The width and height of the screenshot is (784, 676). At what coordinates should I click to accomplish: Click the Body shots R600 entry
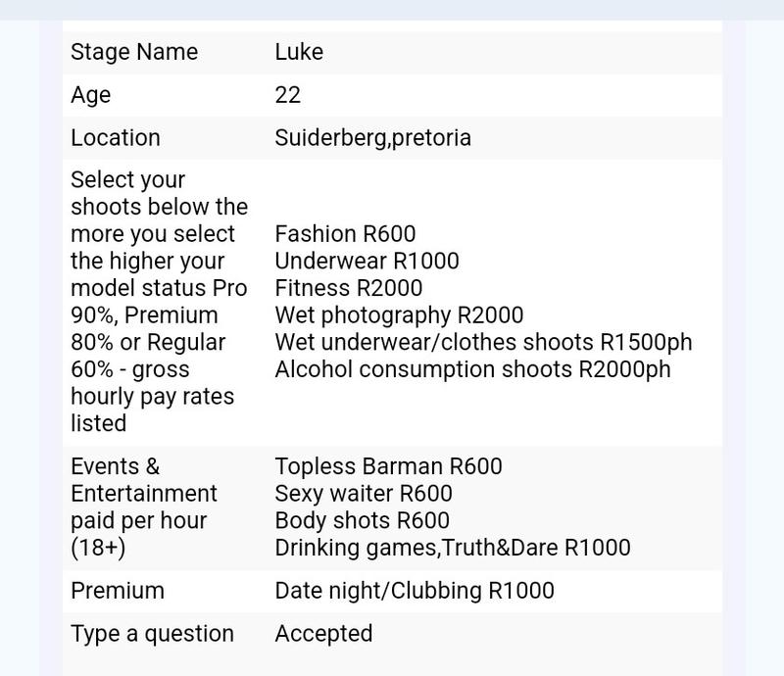click(x=362, y=520)
